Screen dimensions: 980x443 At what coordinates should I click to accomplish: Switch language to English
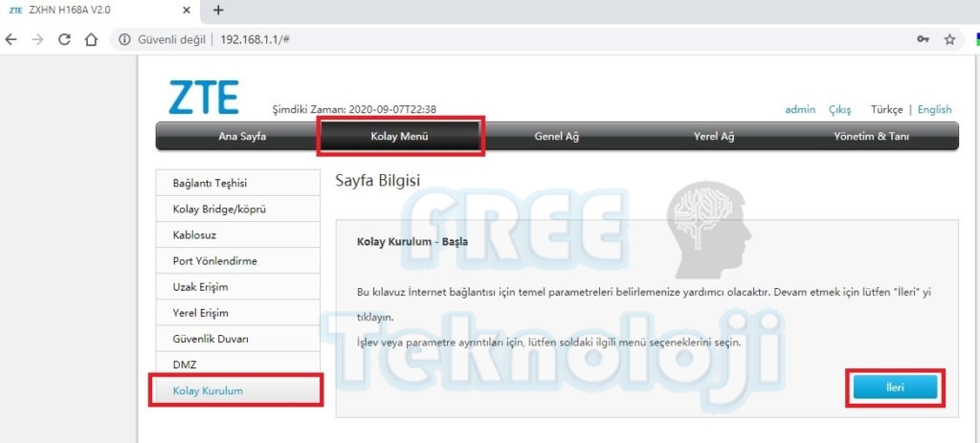tap(934, 109)
